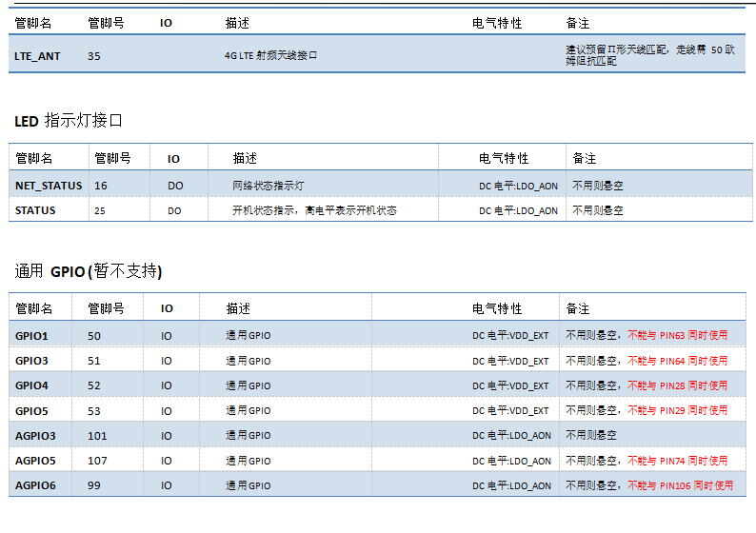Screen dimensions: 756x533
Task: Select 'DC 电平:LDO_AON' in STATUS row
Action: [x=518, y=211]
